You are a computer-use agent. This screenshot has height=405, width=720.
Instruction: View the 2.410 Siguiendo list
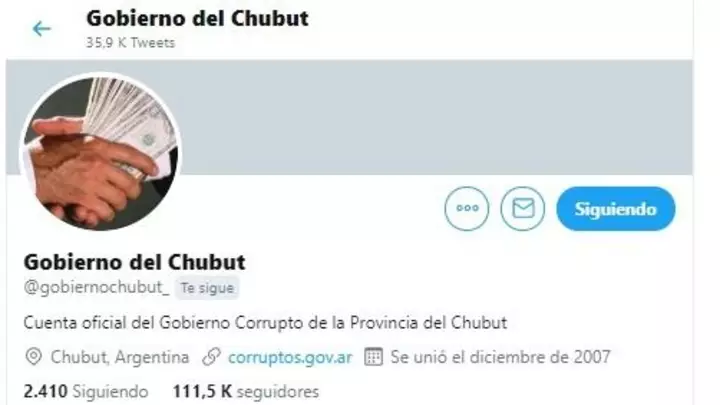[86, 392]
